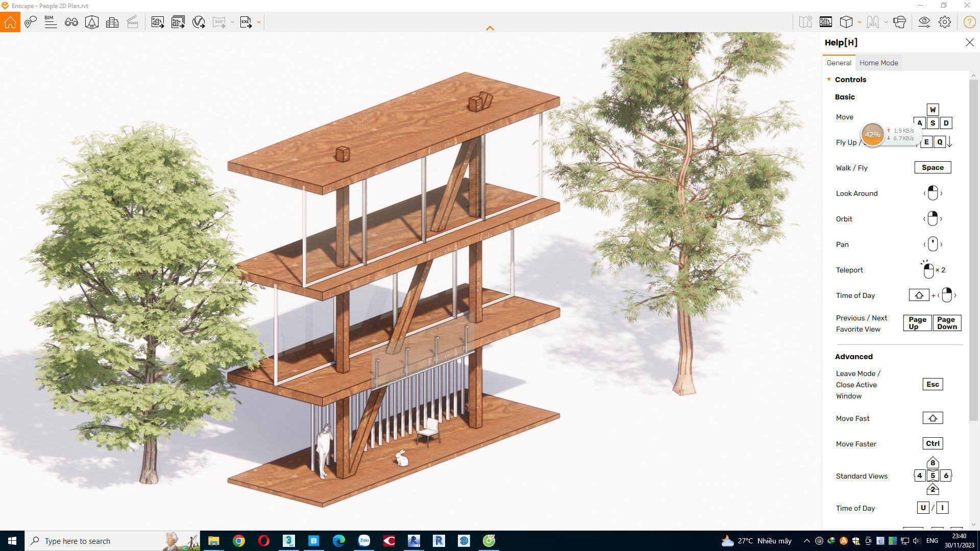Click the Esc key button
This screenshot has height=551, width=980.
click(933, 384)
